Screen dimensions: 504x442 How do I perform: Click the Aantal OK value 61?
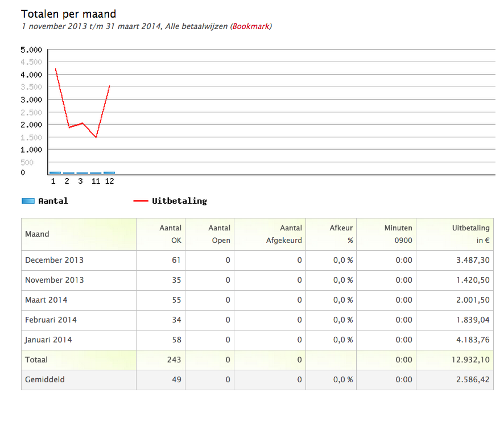point(176,260)
